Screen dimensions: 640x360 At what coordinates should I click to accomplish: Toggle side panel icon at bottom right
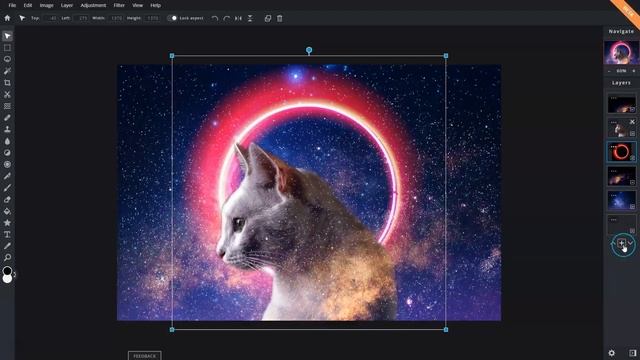632,353
